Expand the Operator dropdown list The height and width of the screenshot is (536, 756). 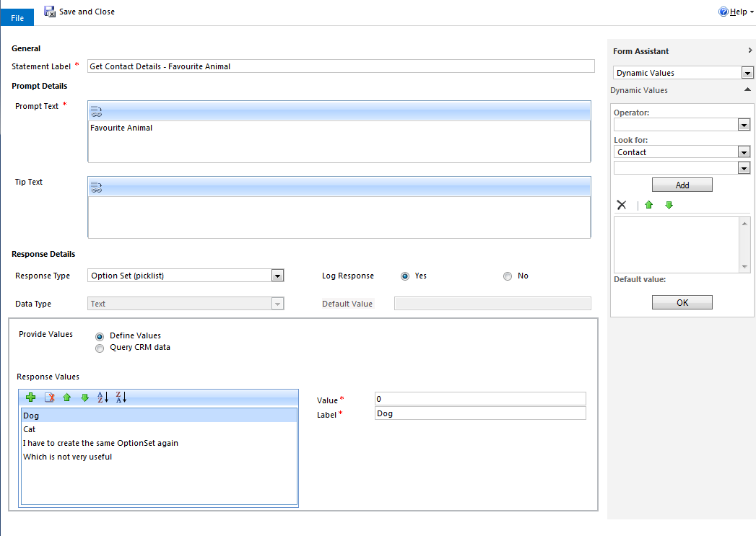pos(744,125)
